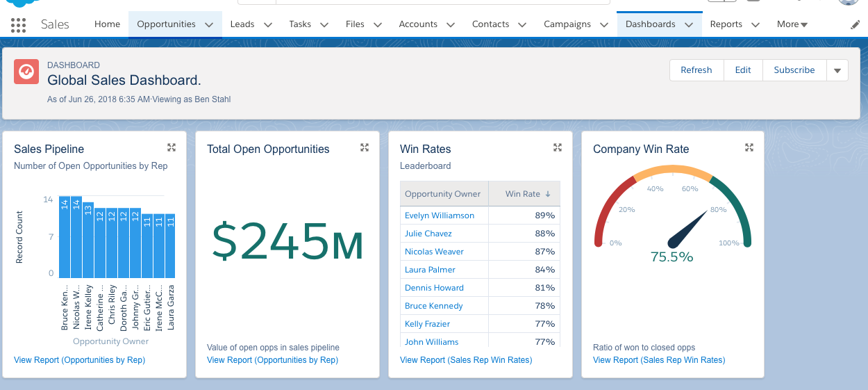
Task: Expand the Win Rates leaderboard widget
Action: pyautogui.click(x=557, y=147)
